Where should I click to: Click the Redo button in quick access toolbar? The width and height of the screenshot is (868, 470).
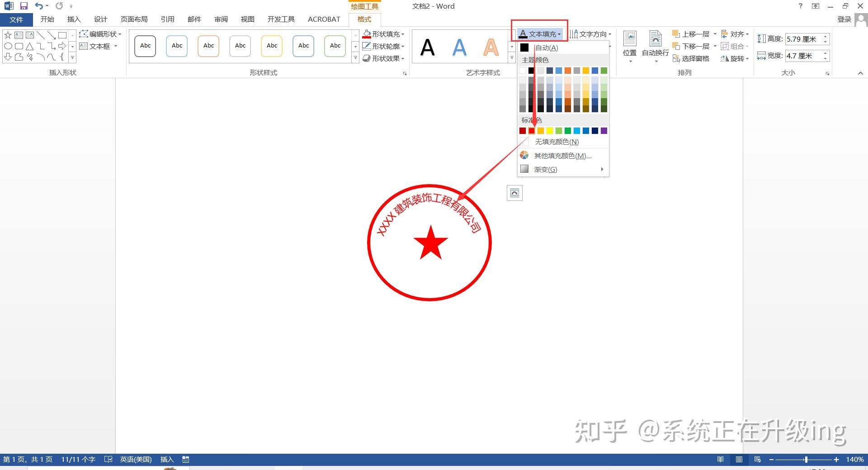point(59,6)
